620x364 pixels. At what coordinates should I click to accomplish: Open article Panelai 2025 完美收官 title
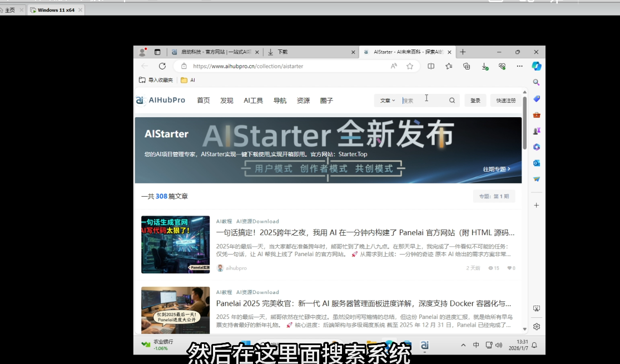coord(363,303)
